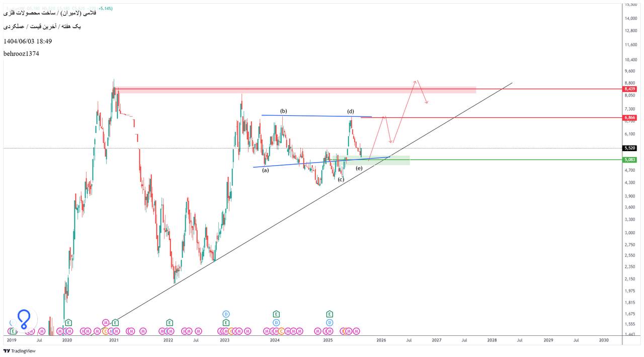Click the 1404/06/03 18:49 timestamp text
The height and width of the screenshot is (357, 644).
point(28,41)
